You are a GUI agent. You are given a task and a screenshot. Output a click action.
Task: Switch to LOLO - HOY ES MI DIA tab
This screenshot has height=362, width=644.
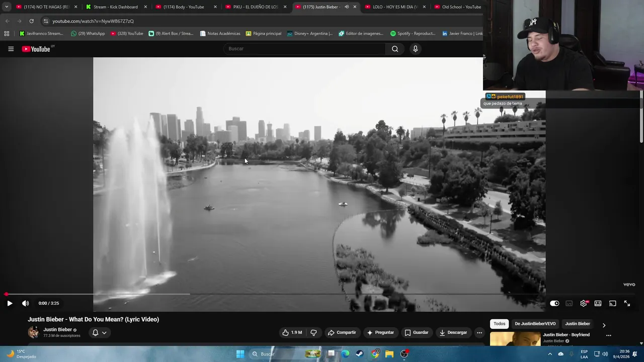click(x=394, y=7)
